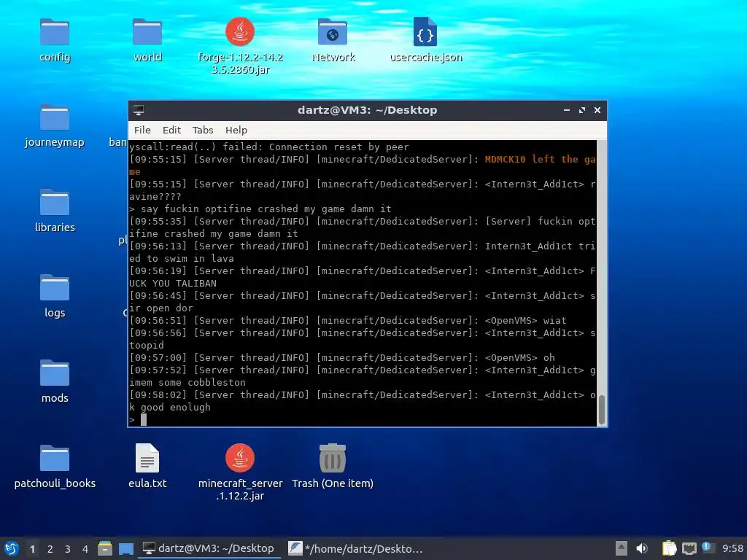
Task: Open the Trash (One item) icon
Action: 333,458
